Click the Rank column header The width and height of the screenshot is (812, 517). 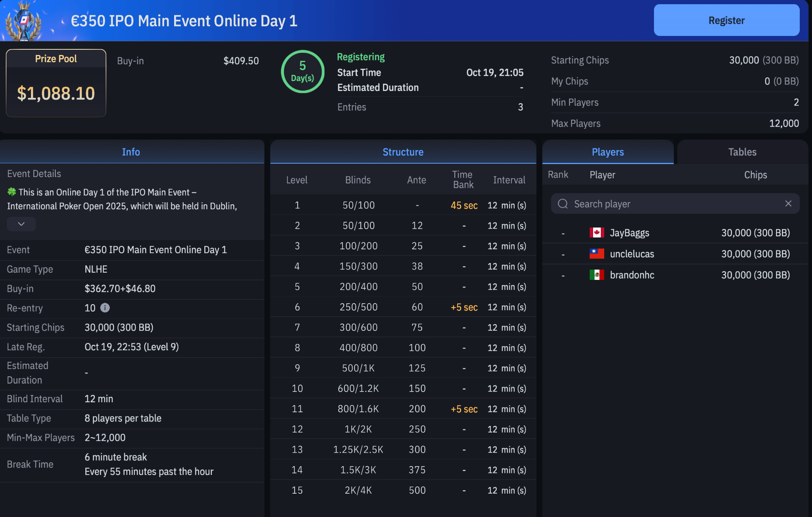coord(558,175)
